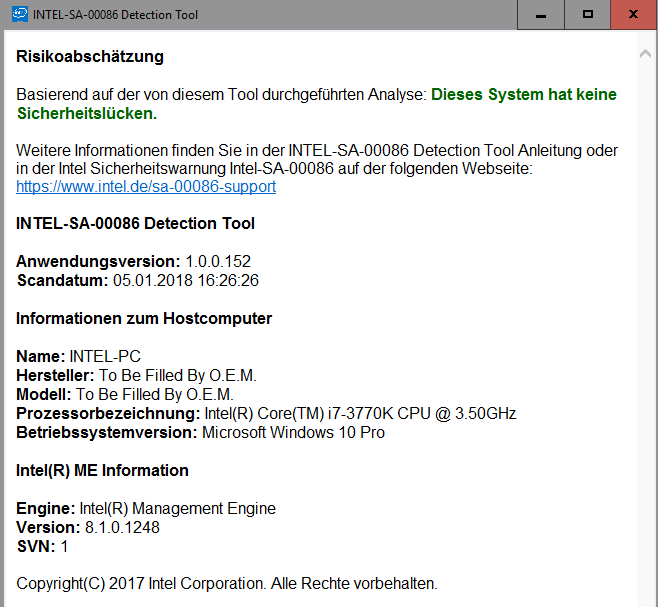
Task: Click the 'Informationen zum Hostcomputer' heading
Action: [144, 319]
